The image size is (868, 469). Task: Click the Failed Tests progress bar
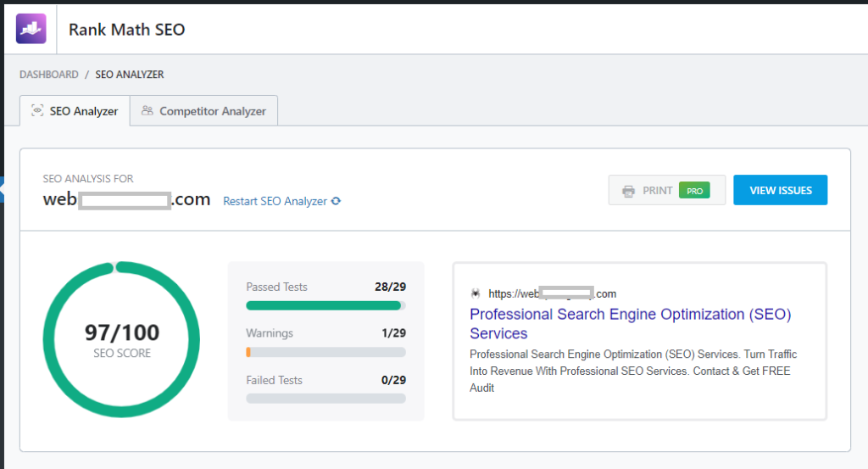pyautogui.click(x=325, y=398)
